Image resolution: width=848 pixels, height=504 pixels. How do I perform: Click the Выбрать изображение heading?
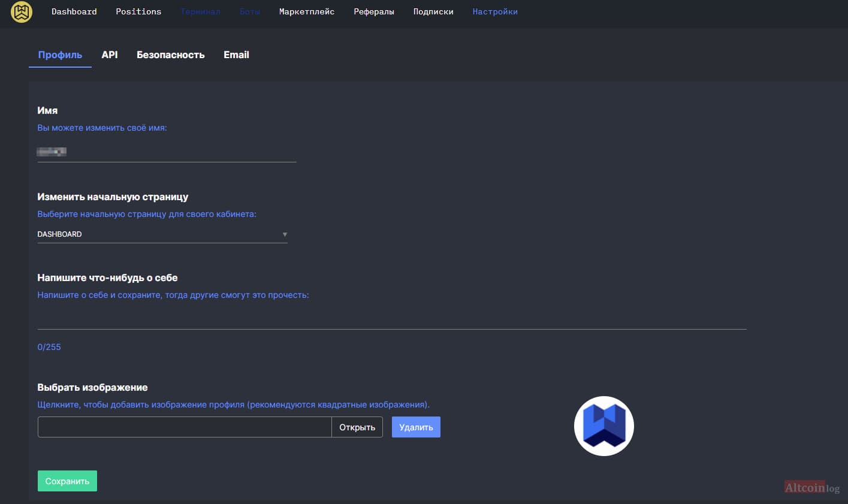point(92,388)
